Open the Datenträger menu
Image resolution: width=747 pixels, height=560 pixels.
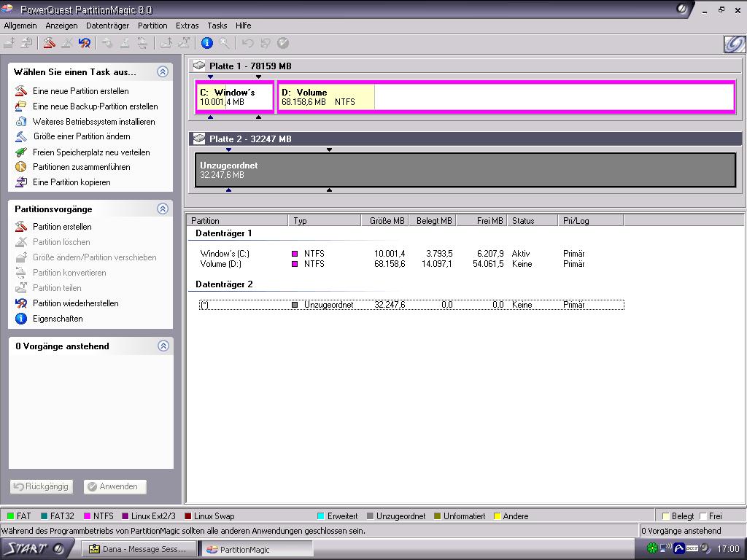[x=108, y=26]
